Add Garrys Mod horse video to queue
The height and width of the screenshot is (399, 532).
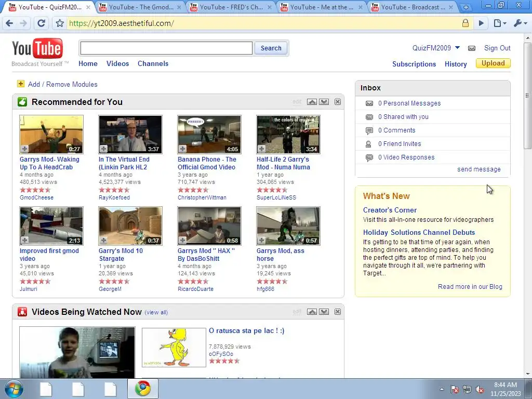pyautogui.click(x=262, y=240)
